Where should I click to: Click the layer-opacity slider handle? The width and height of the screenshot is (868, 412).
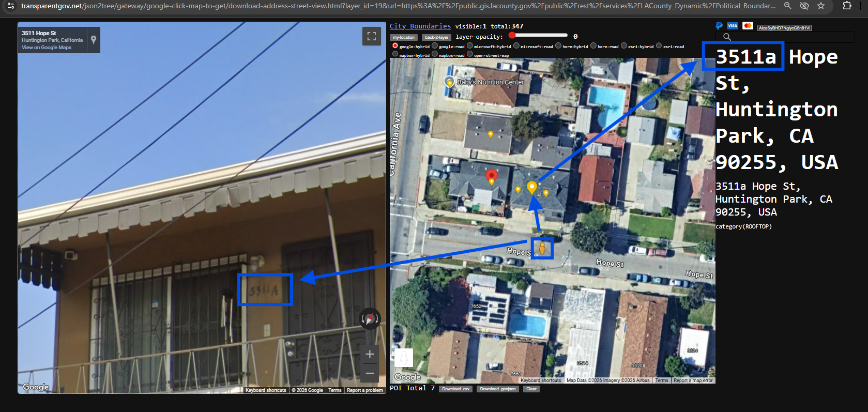[512, 35]
